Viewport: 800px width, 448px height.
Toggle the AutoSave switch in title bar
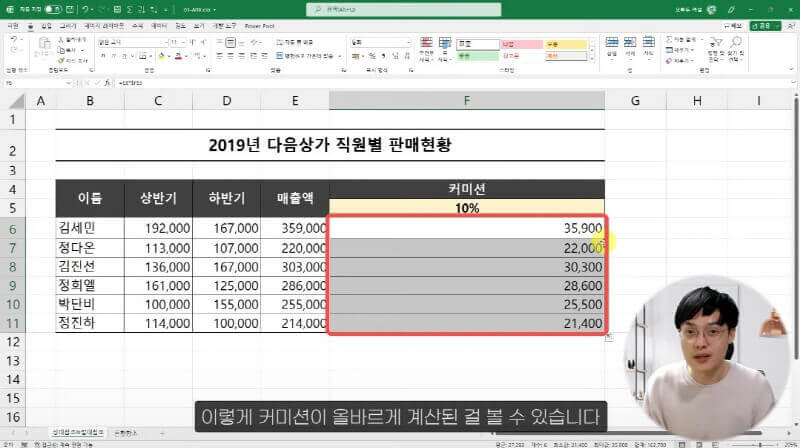53,10
